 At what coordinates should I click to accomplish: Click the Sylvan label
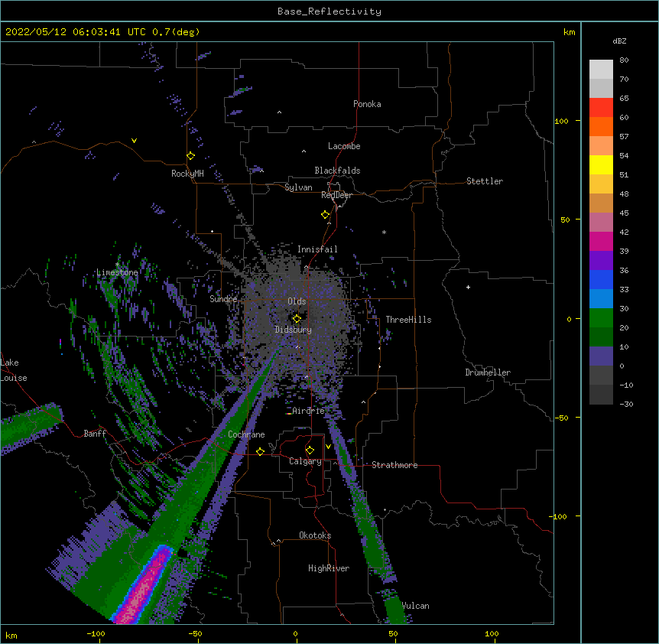click(298, 187)
